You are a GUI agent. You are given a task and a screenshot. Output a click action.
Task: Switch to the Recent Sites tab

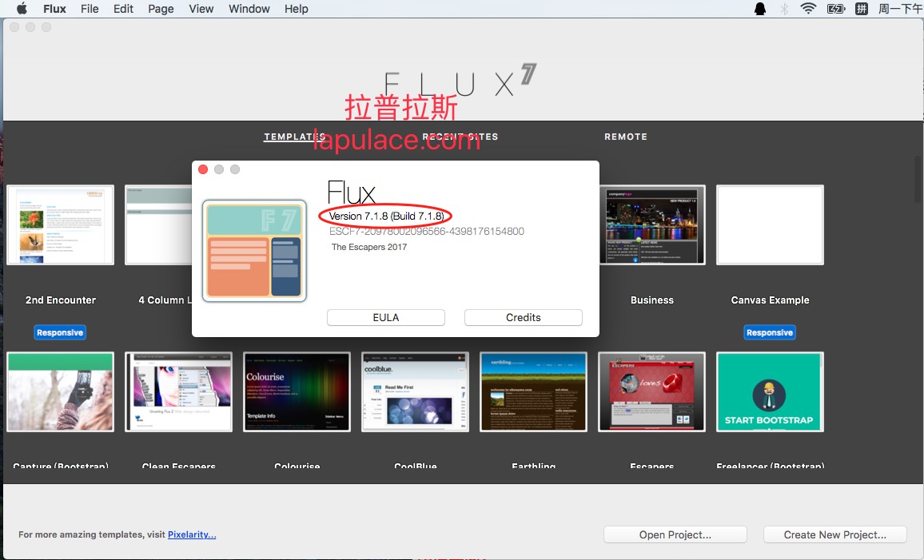tap(460, 137)
